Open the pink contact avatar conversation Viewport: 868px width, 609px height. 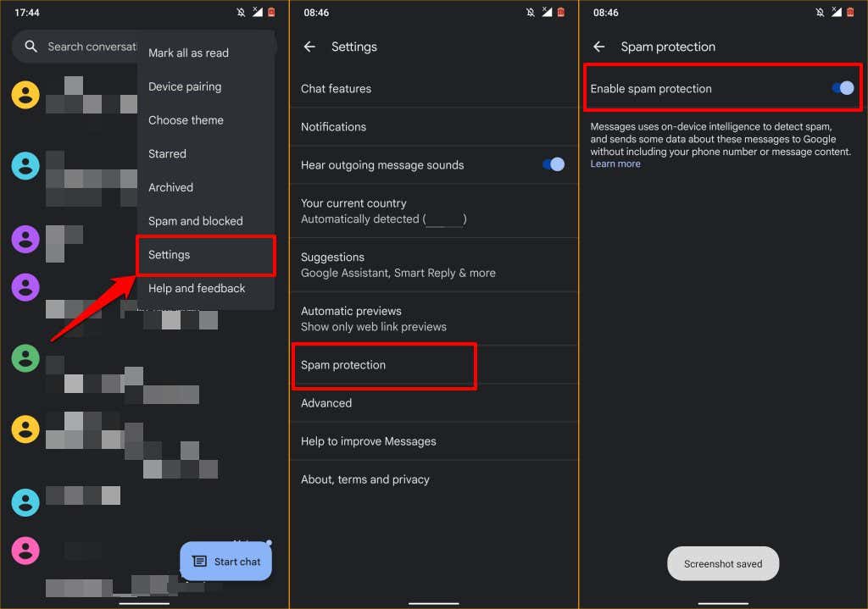(25, 551)
